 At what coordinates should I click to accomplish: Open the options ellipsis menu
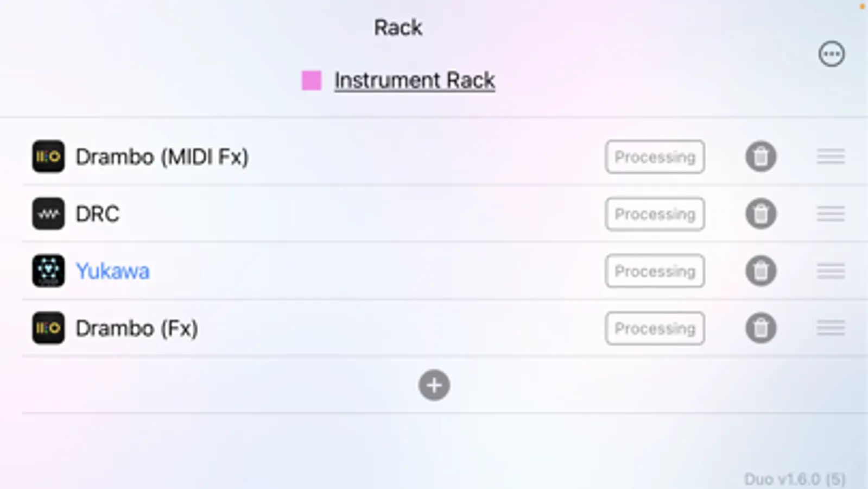point(832,53)
